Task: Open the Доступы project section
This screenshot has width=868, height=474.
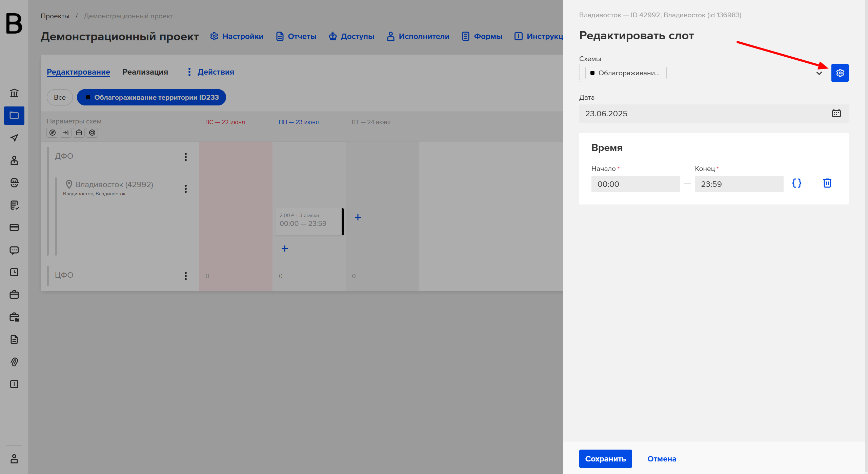Action: click(x=351, y=36)
